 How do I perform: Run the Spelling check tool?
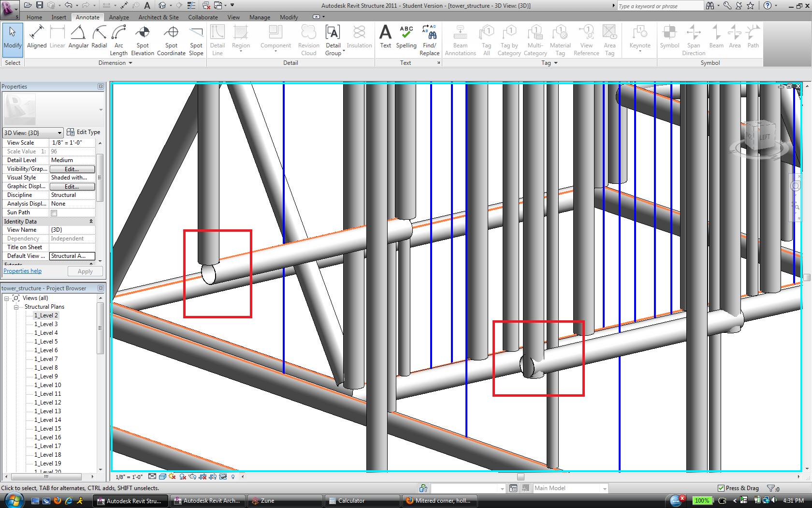(406, 37)
